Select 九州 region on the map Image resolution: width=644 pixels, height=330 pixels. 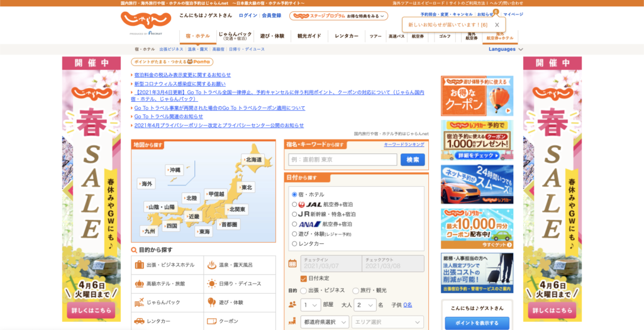[x=148, y=231]
